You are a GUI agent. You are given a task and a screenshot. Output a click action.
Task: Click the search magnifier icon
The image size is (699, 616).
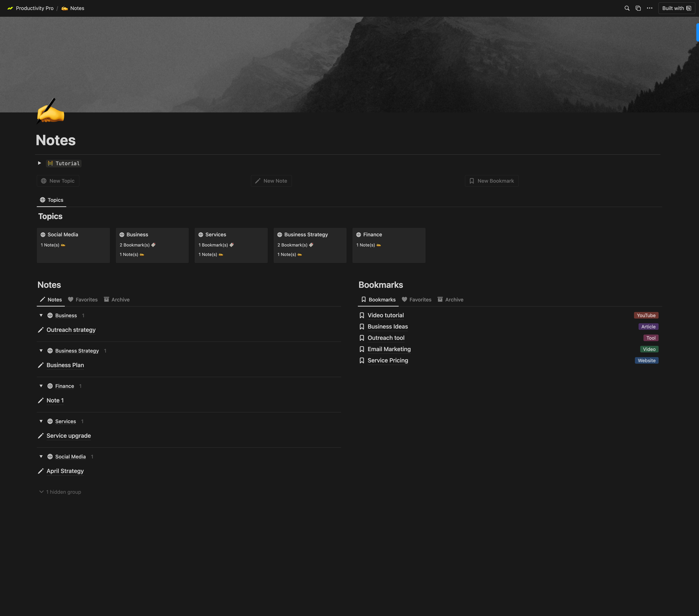tap(627, 8)
